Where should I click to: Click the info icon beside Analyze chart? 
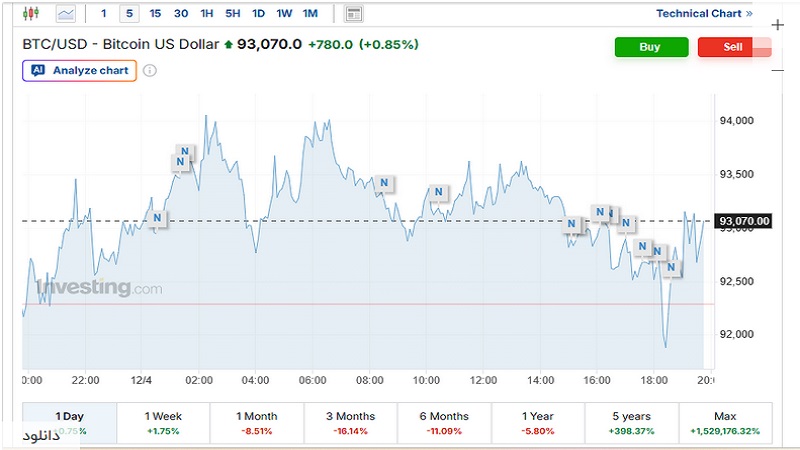coord(150,71)
